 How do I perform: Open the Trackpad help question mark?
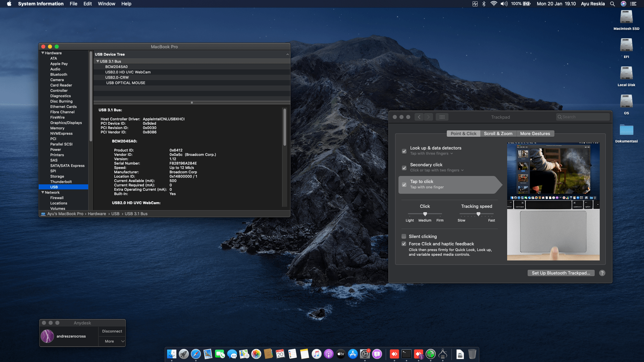(602, 273)
